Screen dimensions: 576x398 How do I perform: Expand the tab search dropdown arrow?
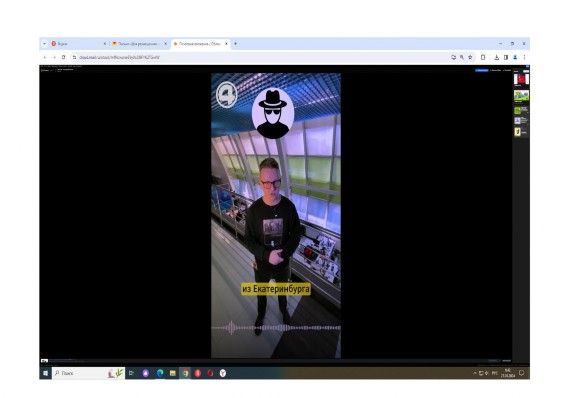pos(44,44)
